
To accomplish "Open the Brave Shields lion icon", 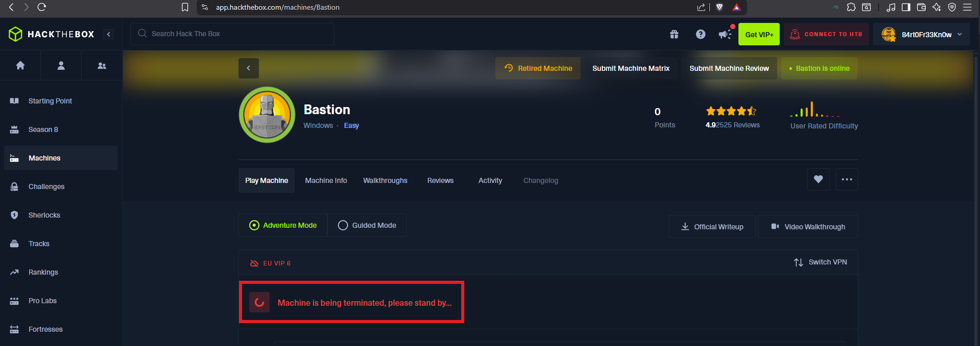I will click(x=720, y=7).
